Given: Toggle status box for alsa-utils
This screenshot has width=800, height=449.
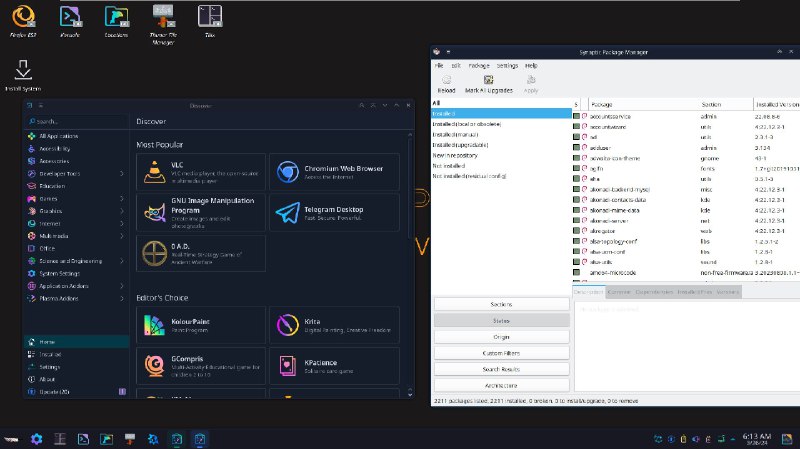Looking at the screenshot, I should point(577,262).
